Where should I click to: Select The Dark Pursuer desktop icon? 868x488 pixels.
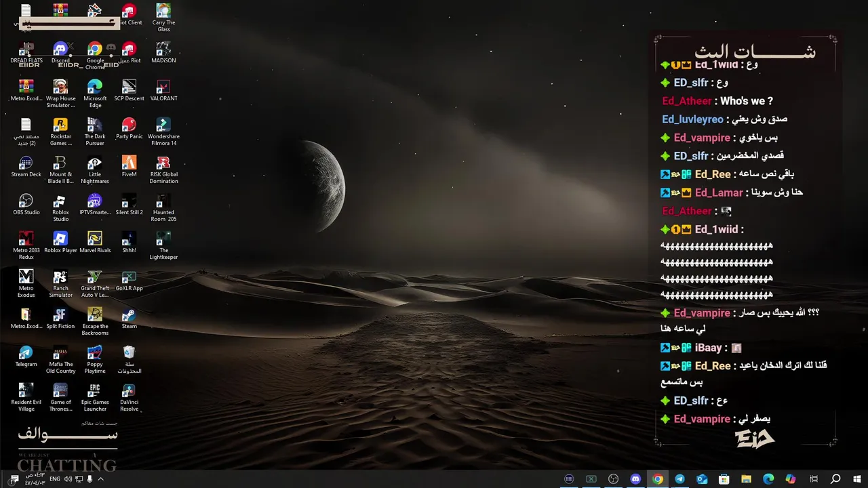pyautogui.click(x=95, y=131)
